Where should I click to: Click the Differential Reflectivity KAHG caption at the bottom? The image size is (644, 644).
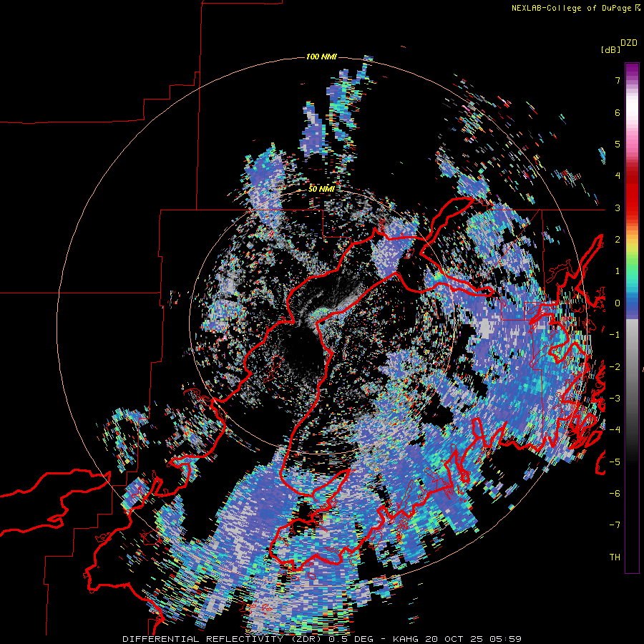pyautogui.click(x=322, y=639)
